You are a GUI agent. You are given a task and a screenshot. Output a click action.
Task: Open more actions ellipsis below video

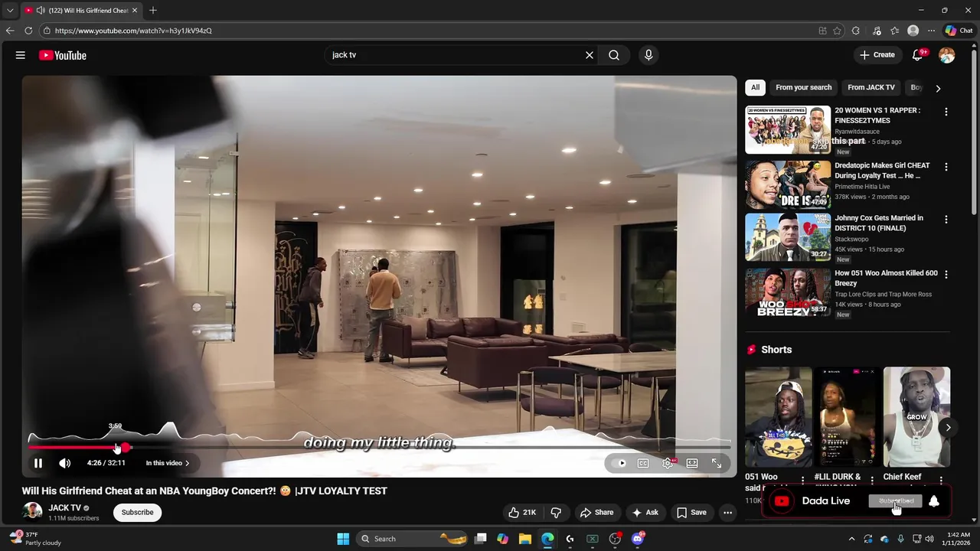point(728,513)
